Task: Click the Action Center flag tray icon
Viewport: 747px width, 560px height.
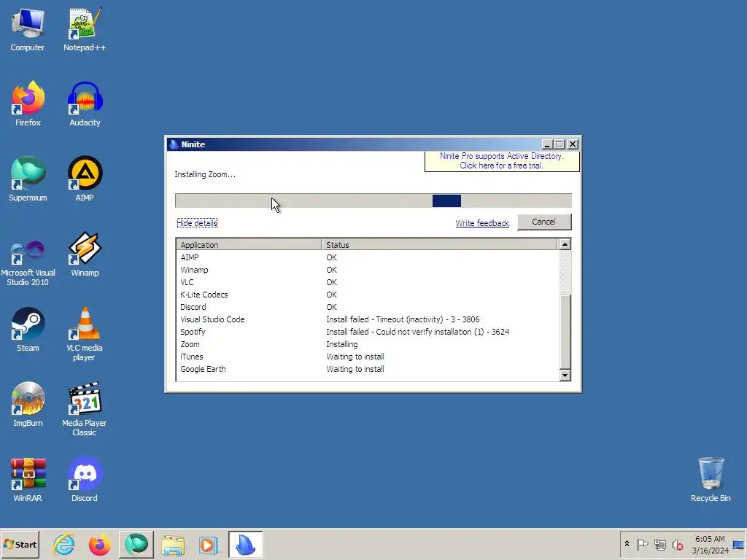Action: coord(642,544)
